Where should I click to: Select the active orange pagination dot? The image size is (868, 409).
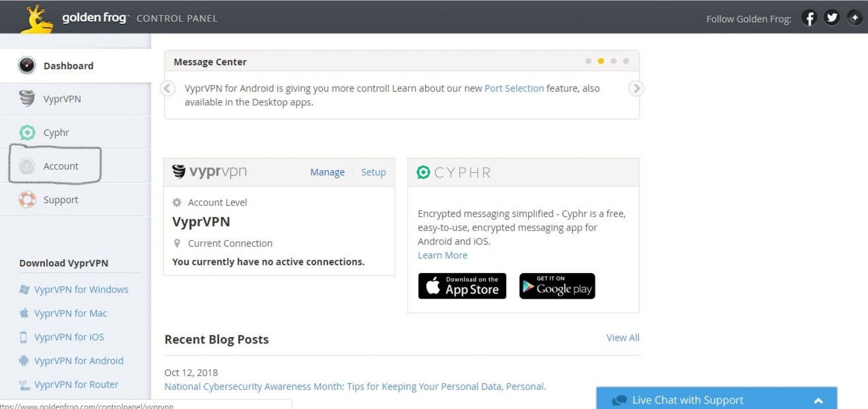(601, 61)
